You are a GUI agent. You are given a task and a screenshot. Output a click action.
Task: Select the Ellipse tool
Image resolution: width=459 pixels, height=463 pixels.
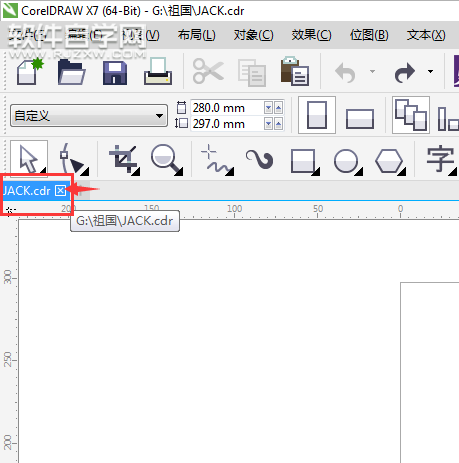point(348,161)
